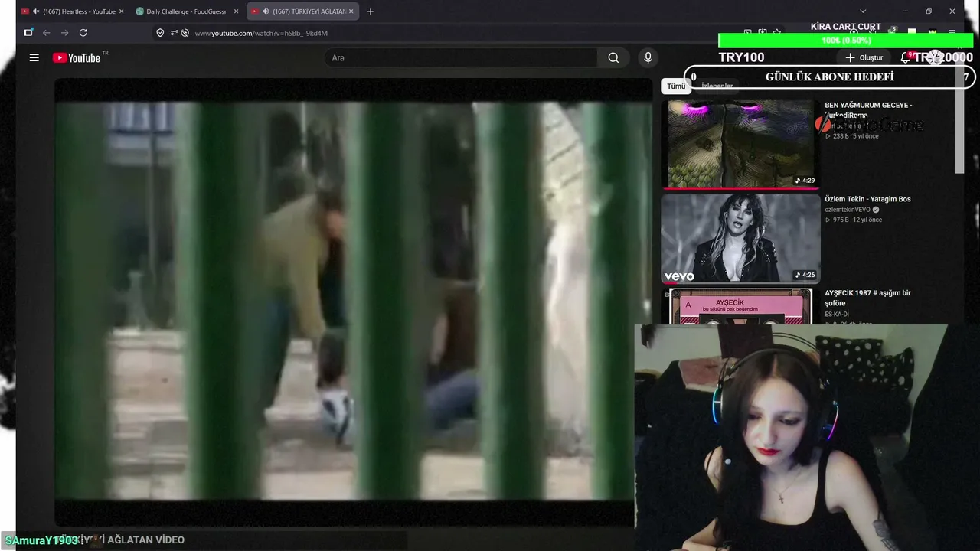Go forward in browser history
This screenshot has width=980, height=551.
64,33
